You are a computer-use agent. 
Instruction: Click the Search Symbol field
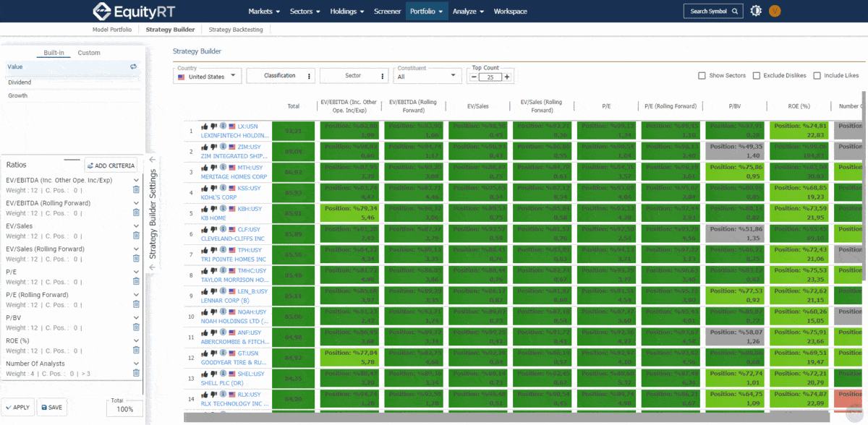click(713, 12)
